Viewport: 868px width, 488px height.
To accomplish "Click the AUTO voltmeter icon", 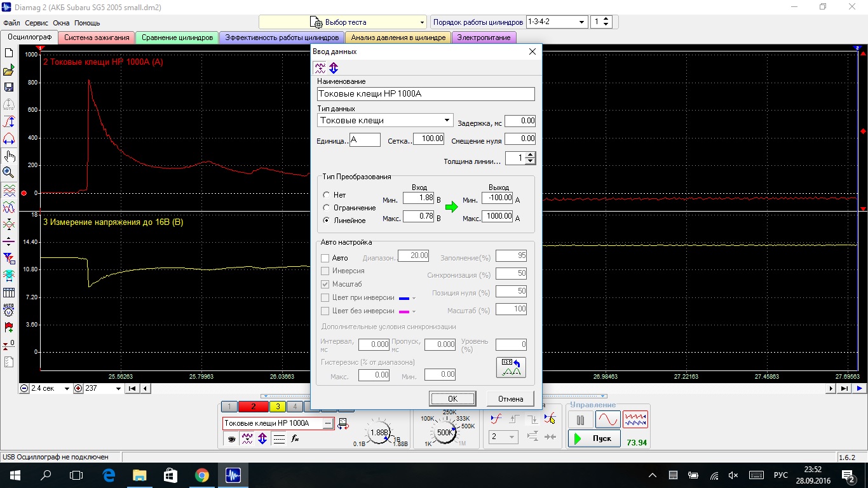I will [x=9, y=310].
